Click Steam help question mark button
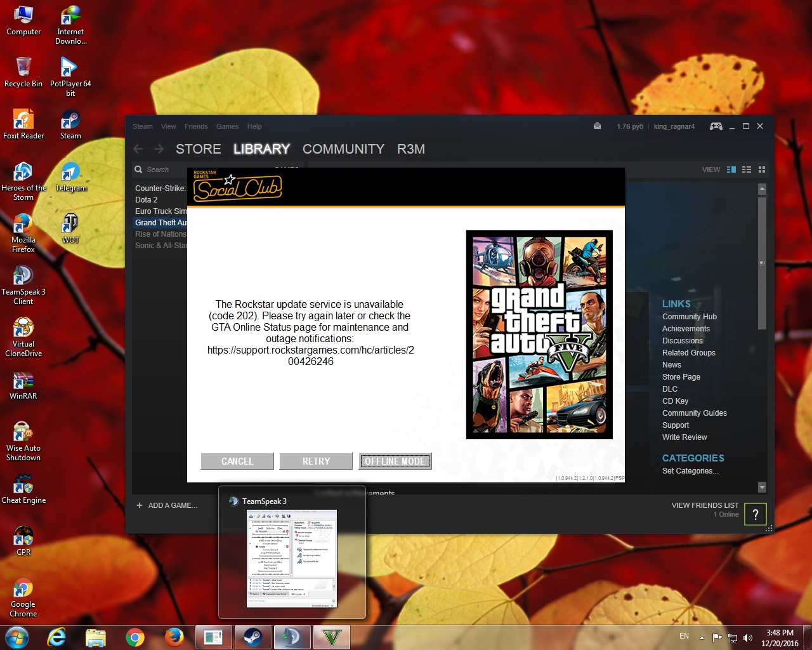 point(756,514)
